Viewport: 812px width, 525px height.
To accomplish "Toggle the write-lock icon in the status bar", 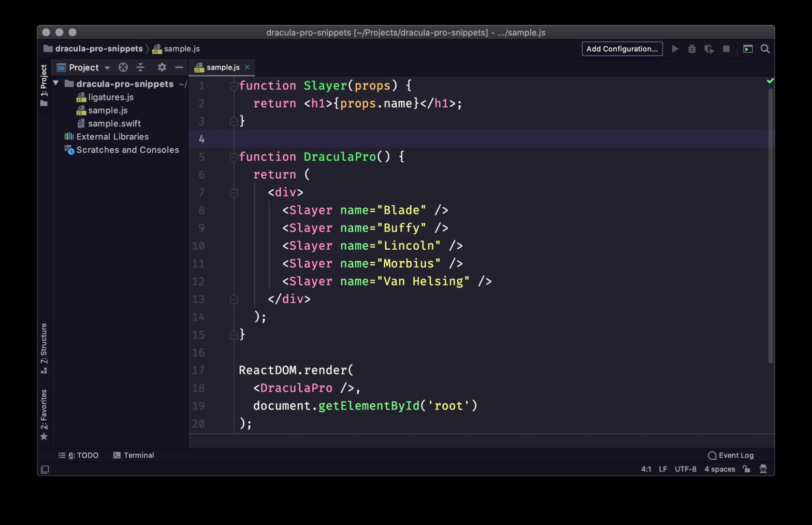I will (x=746, y=469).
